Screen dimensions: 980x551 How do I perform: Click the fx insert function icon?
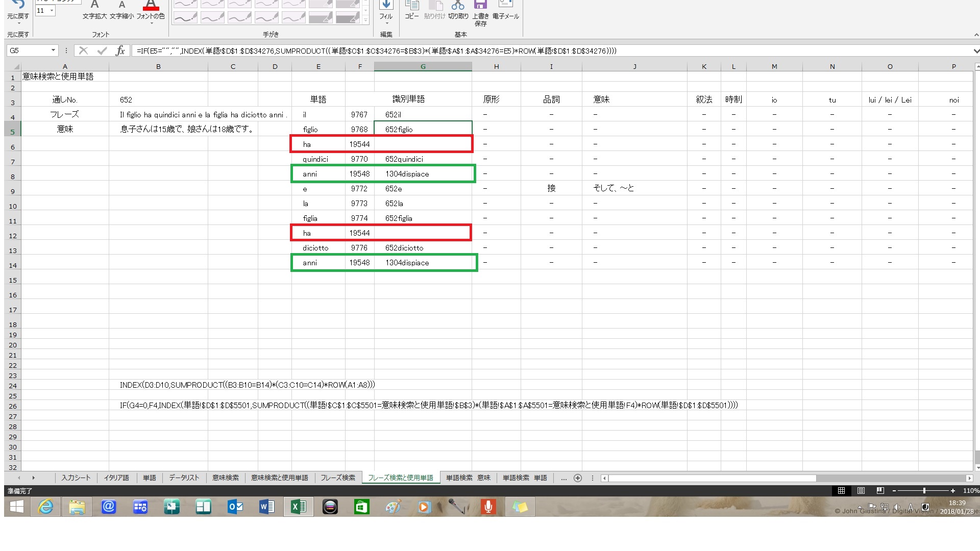120,51
